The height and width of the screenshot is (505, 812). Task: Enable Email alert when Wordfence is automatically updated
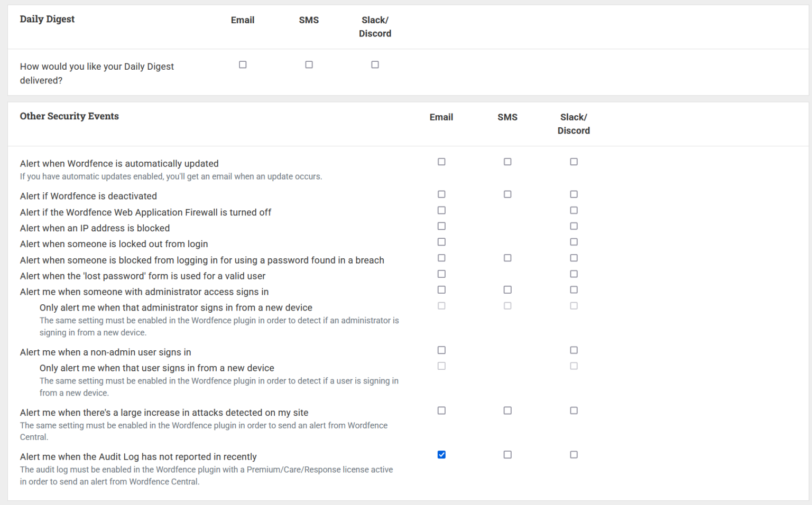tap(441, 162)
